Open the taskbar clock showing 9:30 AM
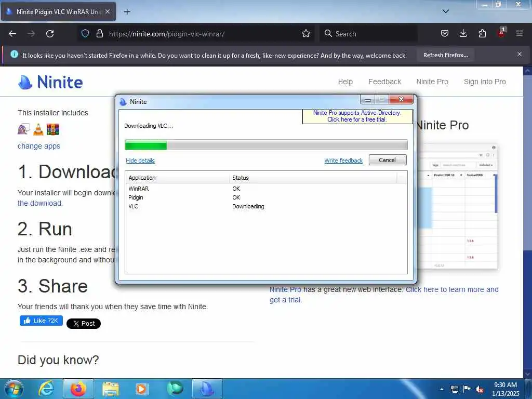This screenshot has width=532, height=399. coord(506,389)
